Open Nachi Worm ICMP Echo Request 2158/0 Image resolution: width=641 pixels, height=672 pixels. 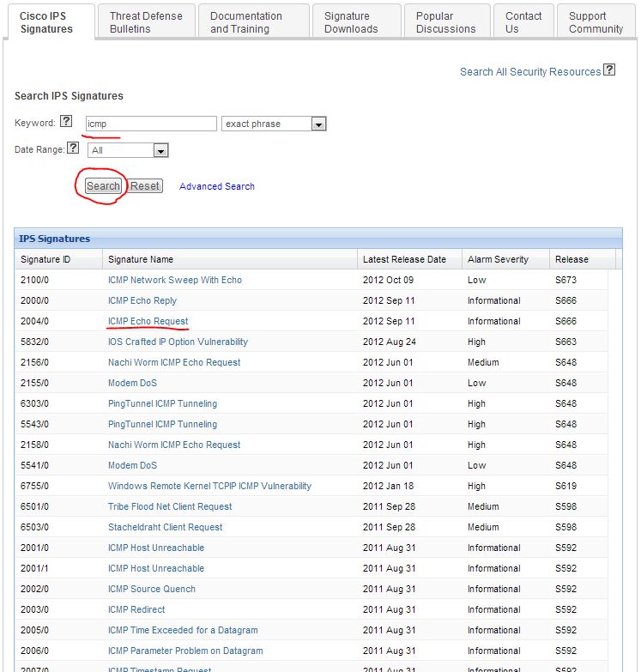tap(174, 445)
